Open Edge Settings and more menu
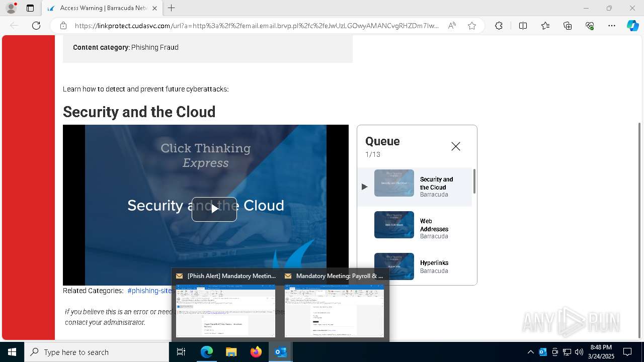Viewport: 644px width, 362px height. tap(612, 26)
